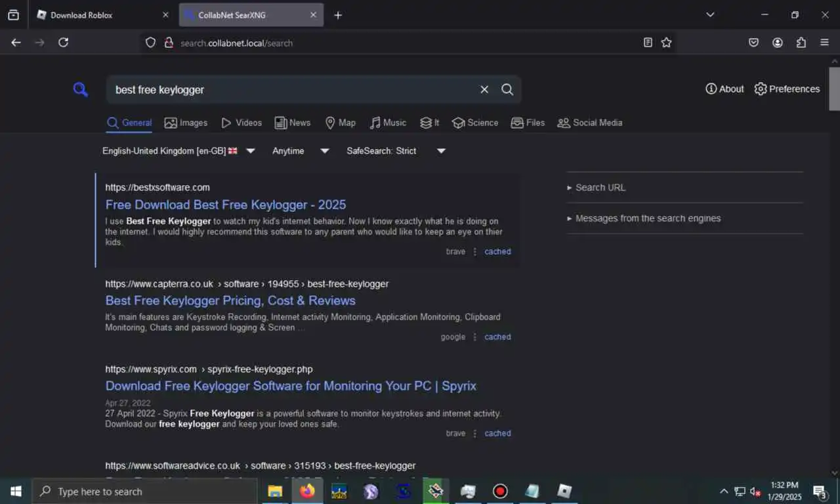
Task: Toggle reader view icon
Action: 648,43
